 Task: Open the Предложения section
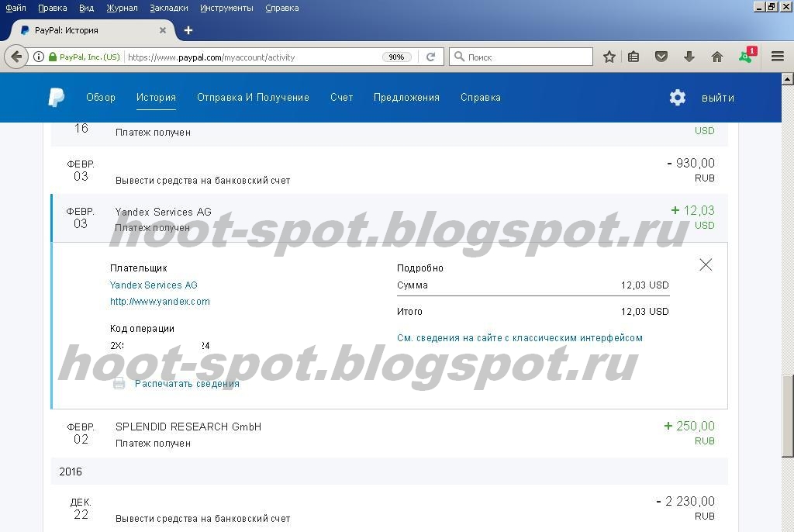[x=406, y=97]
